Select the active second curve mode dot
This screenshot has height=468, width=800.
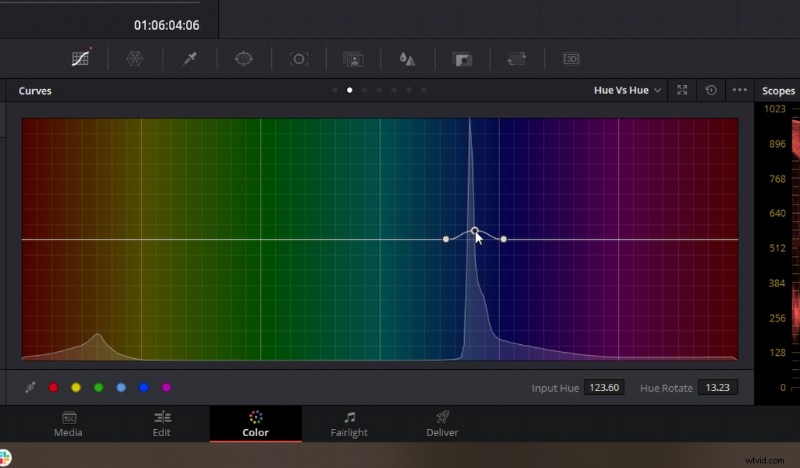tap(349, 90)
